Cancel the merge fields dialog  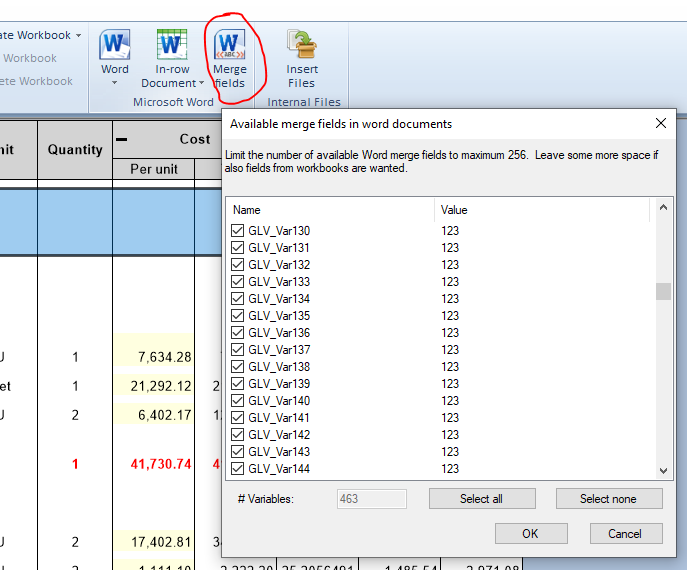click(x=624, y=534)
